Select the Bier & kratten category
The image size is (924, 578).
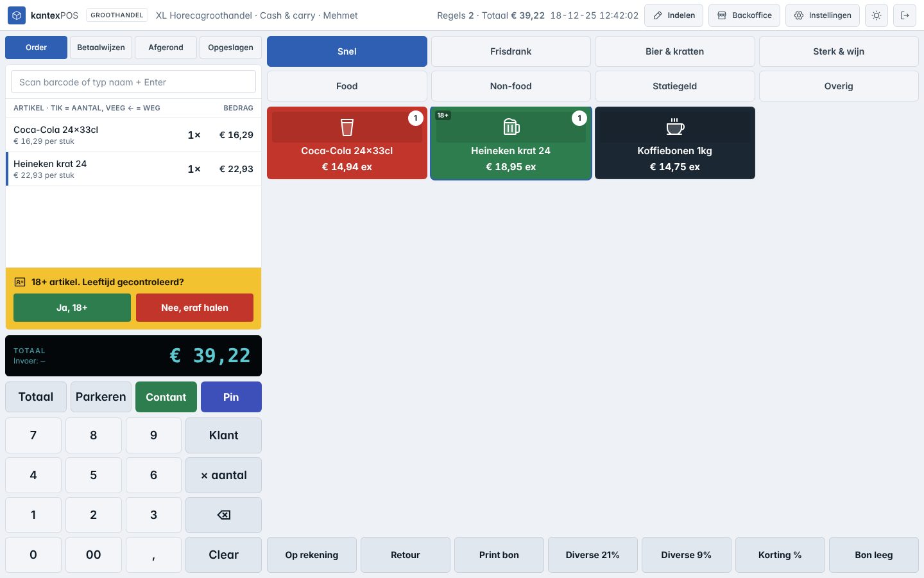pos(675,51)
